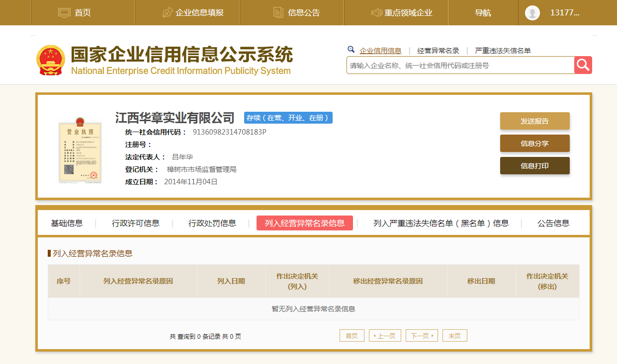Click the credit code 91360982314708183P
This screenshot has width=617, height=364.
pyautogui.click(x=230, y=132)
